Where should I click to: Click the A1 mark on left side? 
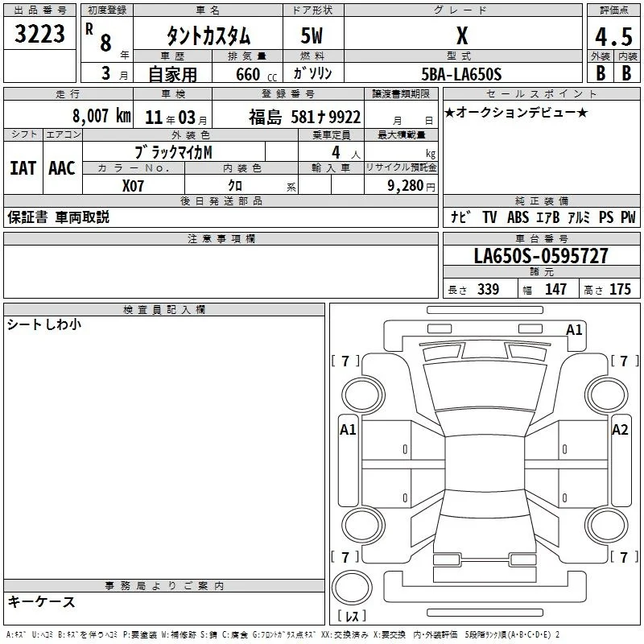348,430
